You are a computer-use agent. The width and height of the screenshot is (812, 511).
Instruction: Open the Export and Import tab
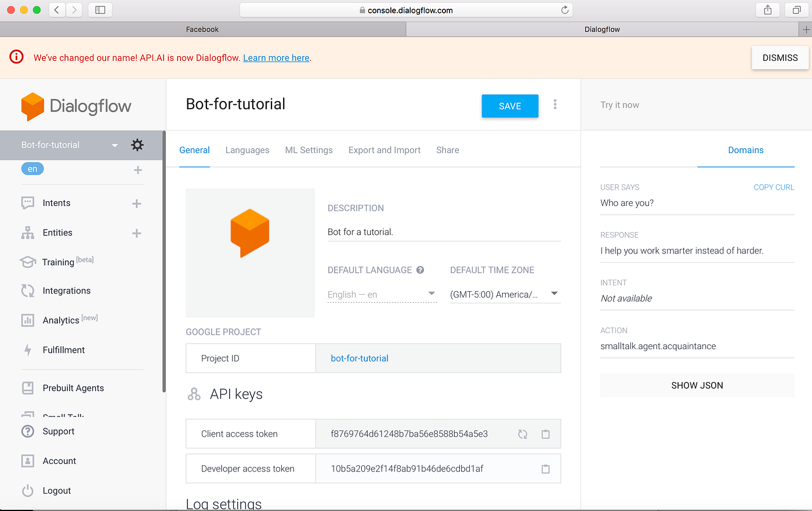[x=385, y=150]
